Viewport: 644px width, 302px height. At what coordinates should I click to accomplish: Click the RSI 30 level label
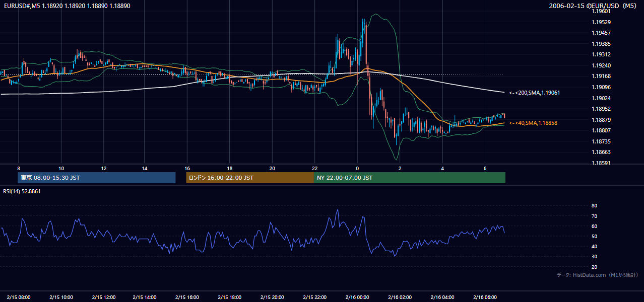(x=594, y=257)
